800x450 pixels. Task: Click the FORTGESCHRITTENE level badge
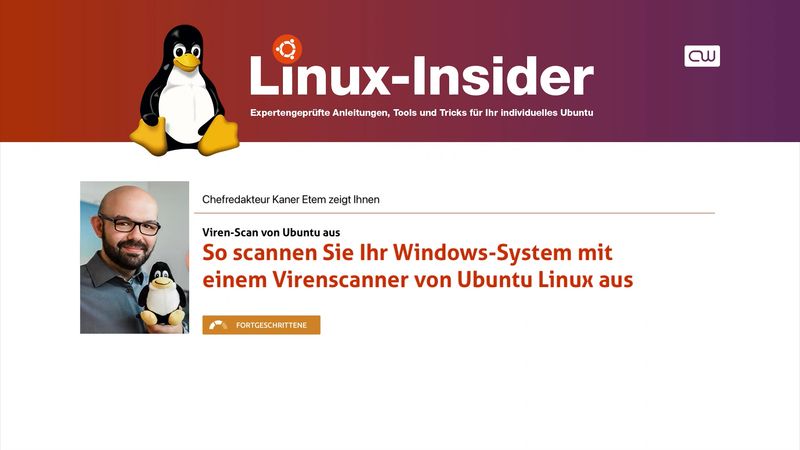(261, 325)
